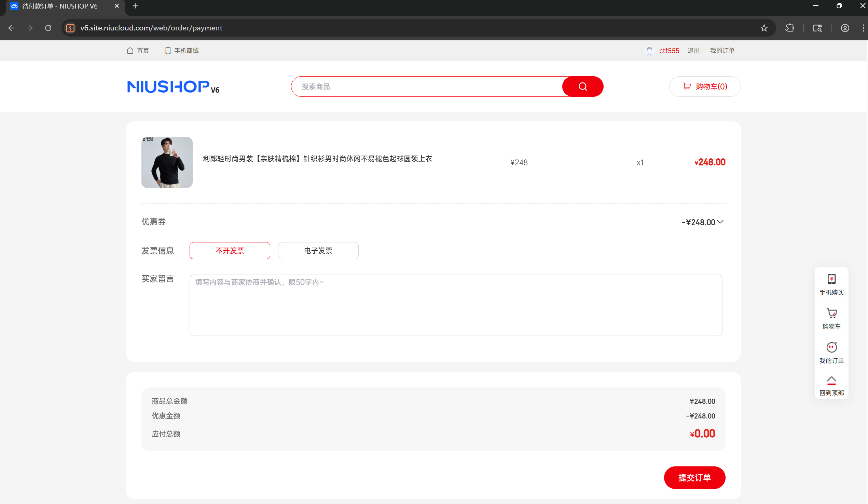Open the shopping cart 购物车(0) button
Screen dimensions: 868x504
pos(705,87)
